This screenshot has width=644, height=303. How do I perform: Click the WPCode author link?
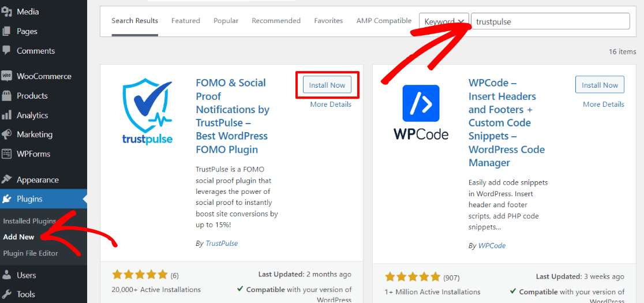point(492,245)
